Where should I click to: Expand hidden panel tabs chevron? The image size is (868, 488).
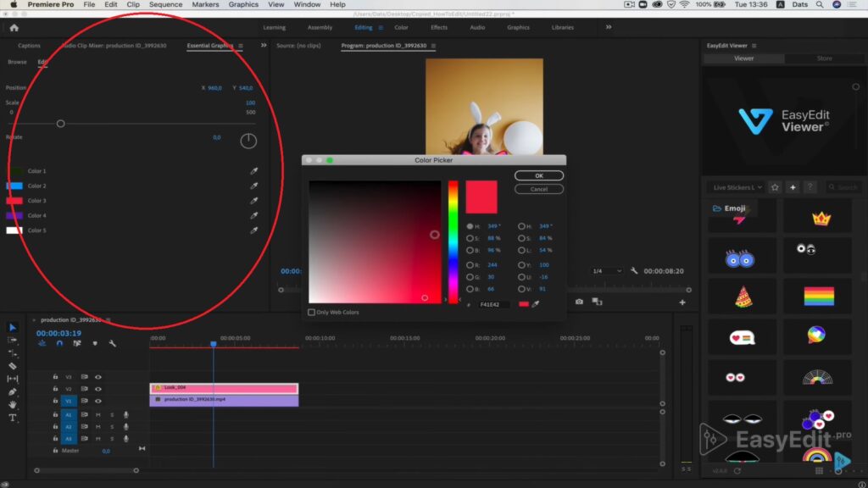(264, 46)
